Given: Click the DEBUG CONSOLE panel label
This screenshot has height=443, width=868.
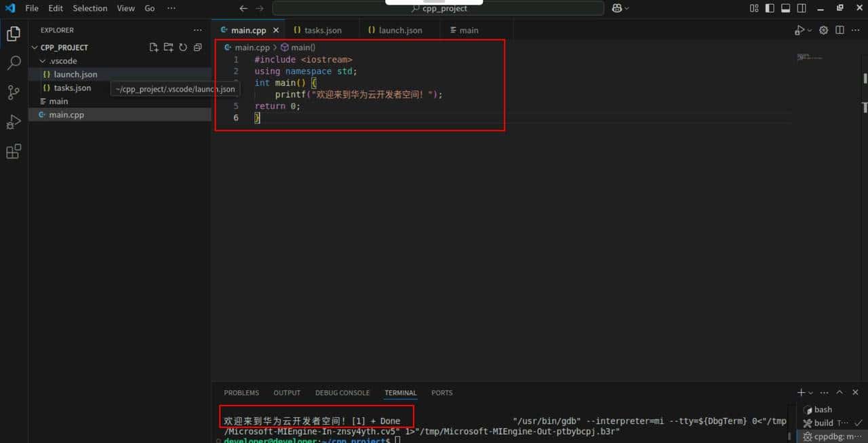Looking at the screenshot, I should 342,393.
